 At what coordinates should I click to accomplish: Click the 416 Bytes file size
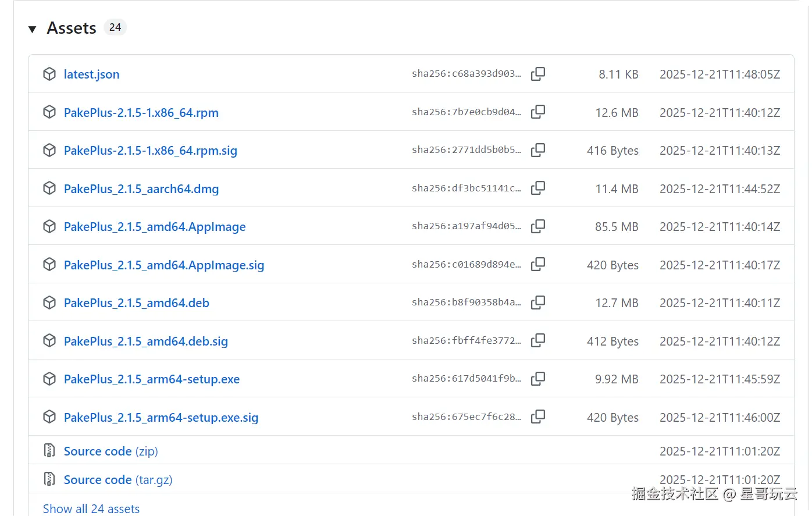[612, 151]
